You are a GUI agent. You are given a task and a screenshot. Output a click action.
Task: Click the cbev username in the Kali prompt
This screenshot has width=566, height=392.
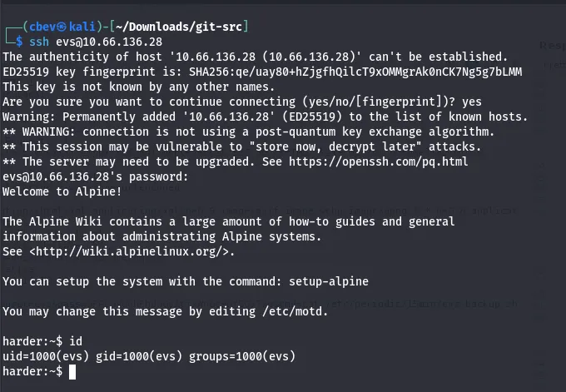(38, 27)
